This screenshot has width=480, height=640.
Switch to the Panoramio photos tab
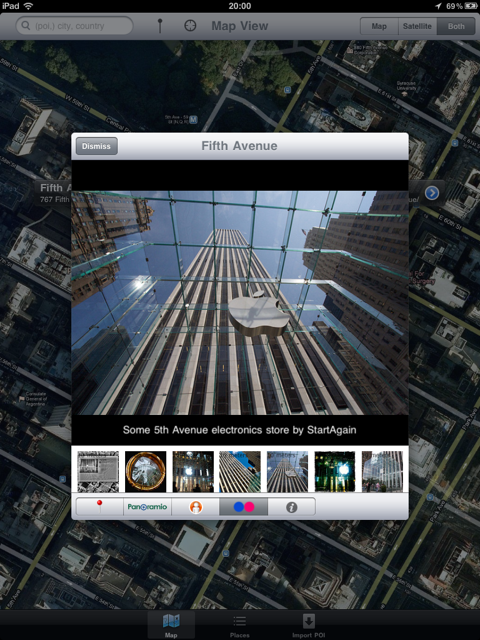pyautogui.click(x=147, y=507)
